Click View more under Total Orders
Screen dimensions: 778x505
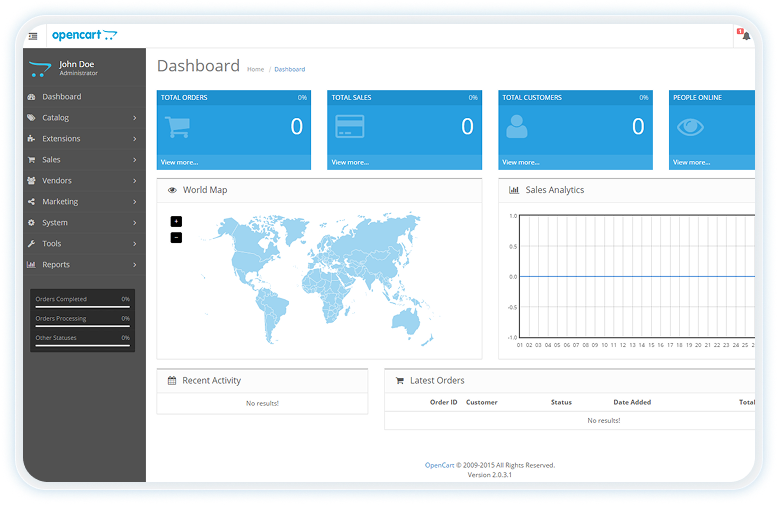point(180,162)
